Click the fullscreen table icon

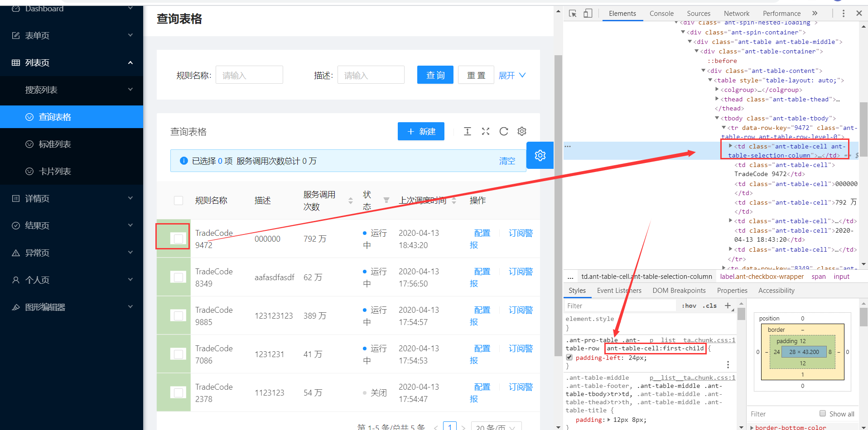[x=486, y=131]
